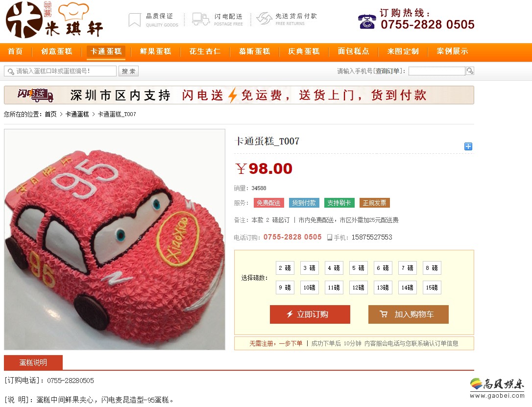Image resolution: width=532 pixels, height=407 pixels.
Task: Open the 卡通蛋糕 navigation menu item
Action: (x=106, y=51)
